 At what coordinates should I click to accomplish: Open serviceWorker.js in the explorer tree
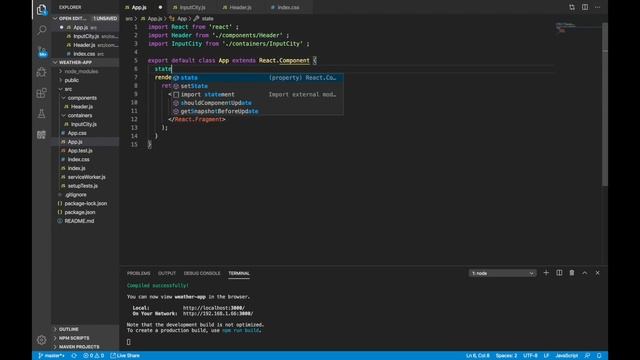[86, 177]
